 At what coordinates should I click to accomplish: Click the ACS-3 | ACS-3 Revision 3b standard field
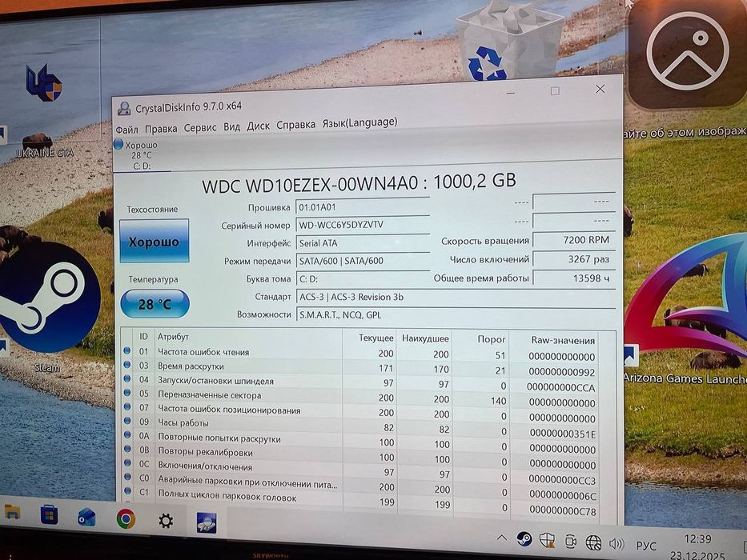coord(456,297)
